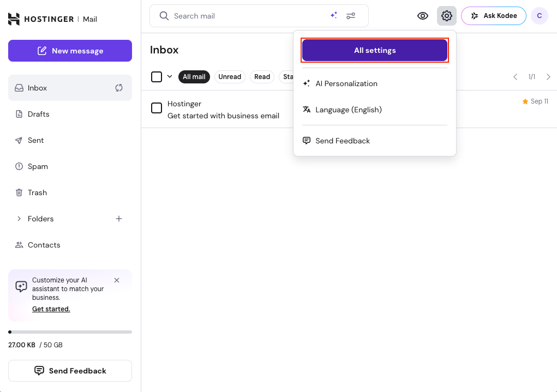Check the select all mail checkbox
The width and height of the screenshot is (557, 392).
[x=157, y=77]
